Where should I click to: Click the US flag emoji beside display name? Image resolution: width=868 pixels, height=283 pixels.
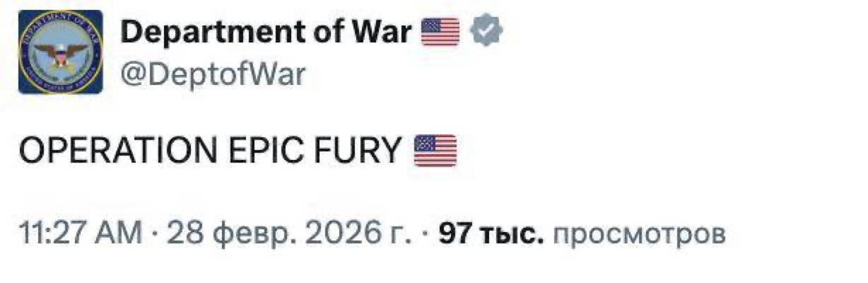440,31
